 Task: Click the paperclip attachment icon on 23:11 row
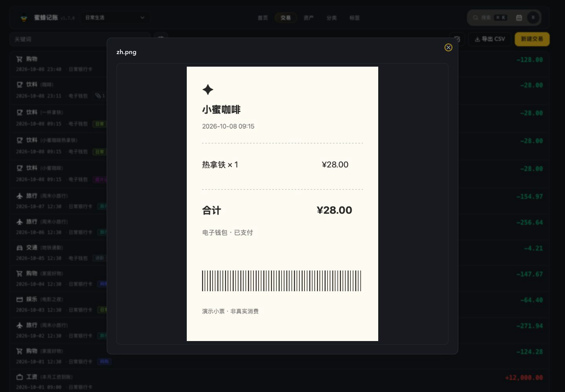pos(98,96)
